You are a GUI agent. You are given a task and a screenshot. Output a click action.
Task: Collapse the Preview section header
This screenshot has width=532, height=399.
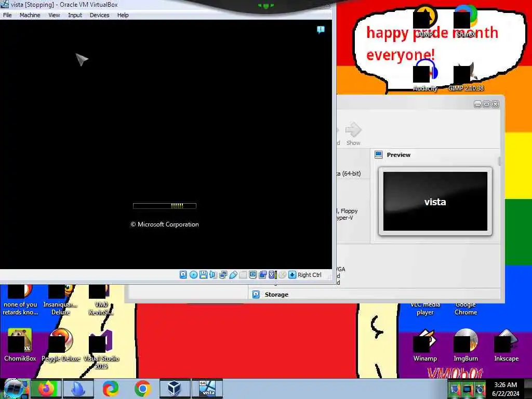[398, 155]
